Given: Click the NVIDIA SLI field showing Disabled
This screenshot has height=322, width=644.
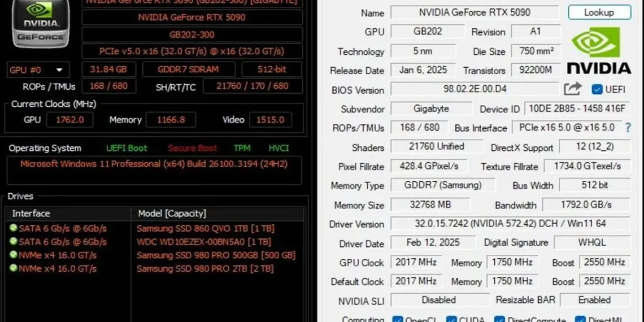Looking at the screenshot, I should [440, 300].
